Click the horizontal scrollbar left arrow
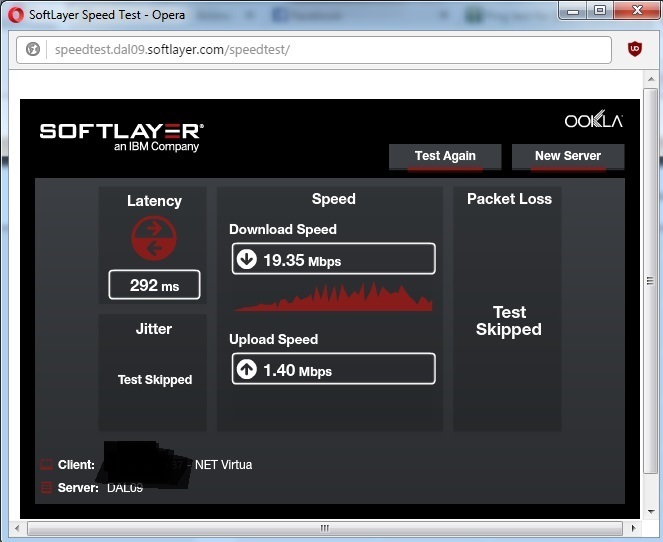The height and width of the screenshot is (542, 663). click(x=17, y=528)
